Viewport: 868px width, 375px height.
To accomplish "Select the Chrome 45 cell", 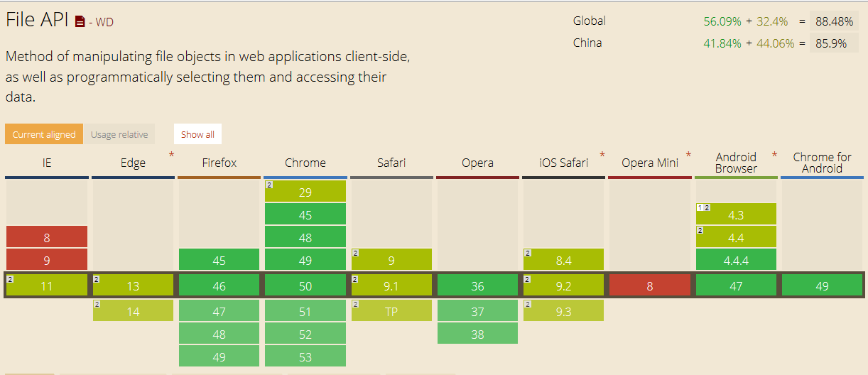I will point(305,214).
